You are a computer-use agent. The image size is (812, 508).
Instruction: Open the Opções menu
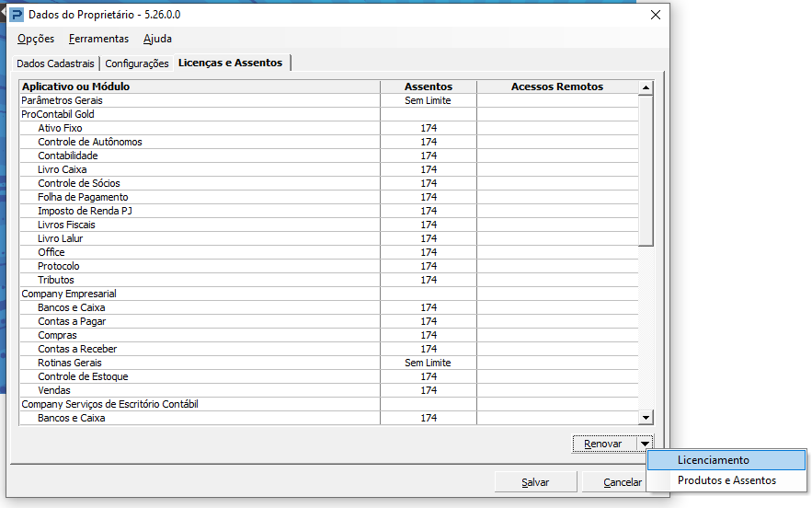(x=36, y=39)
